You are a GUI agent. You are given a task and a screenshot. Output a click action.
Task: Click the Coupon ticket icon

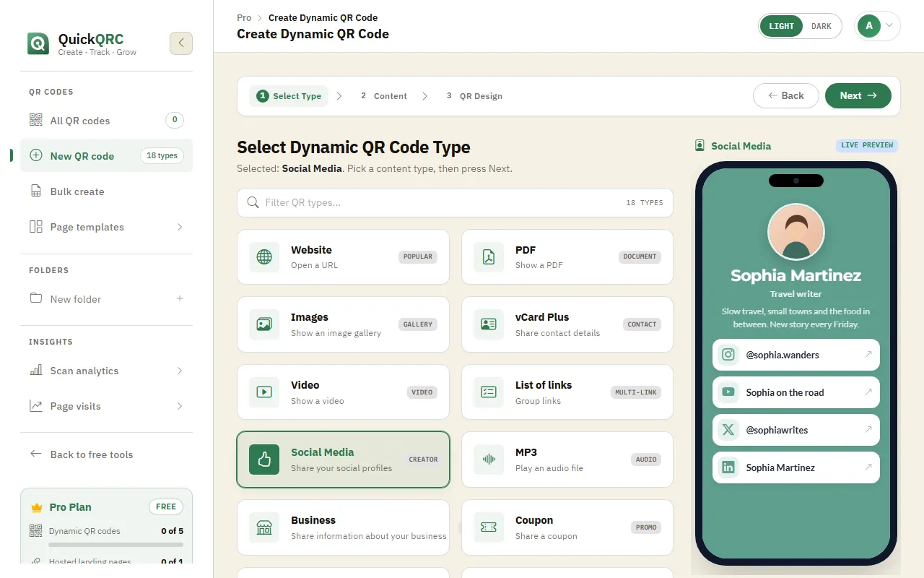(489, 527)
